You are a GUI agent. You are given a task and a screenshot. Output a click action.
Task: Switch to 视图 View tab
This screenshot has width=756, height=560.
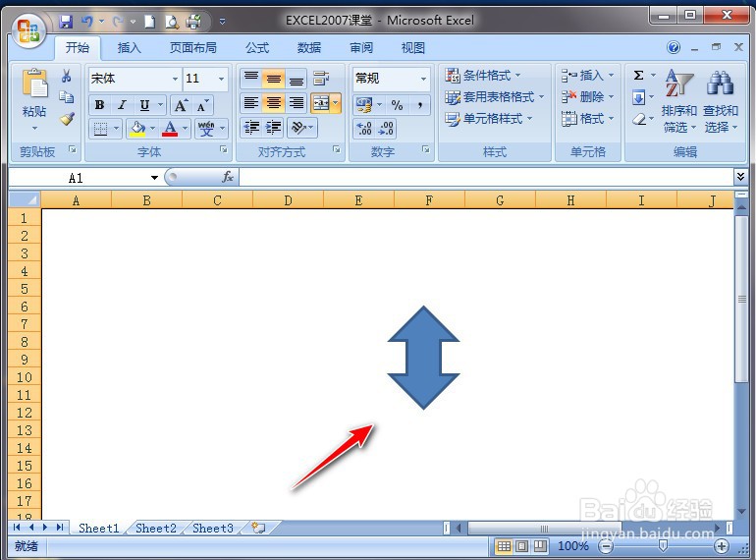coord(413,47)
